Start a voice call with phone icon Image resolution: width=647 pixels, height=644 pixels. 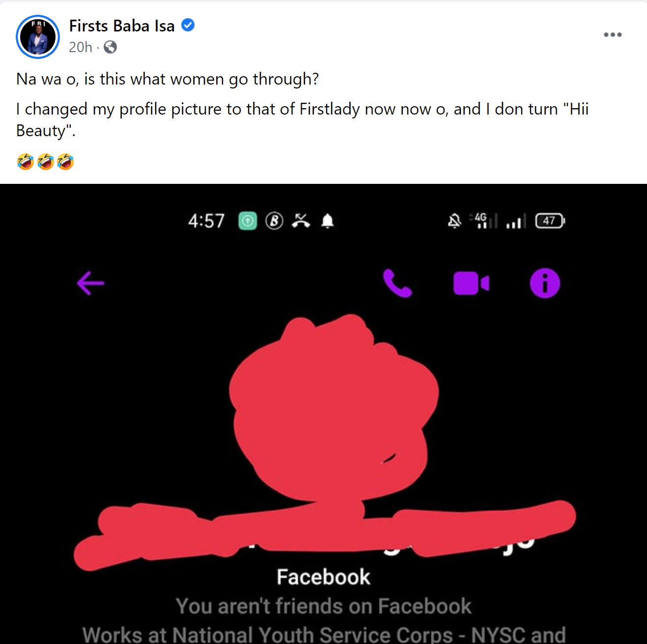[x=397, y=283]
